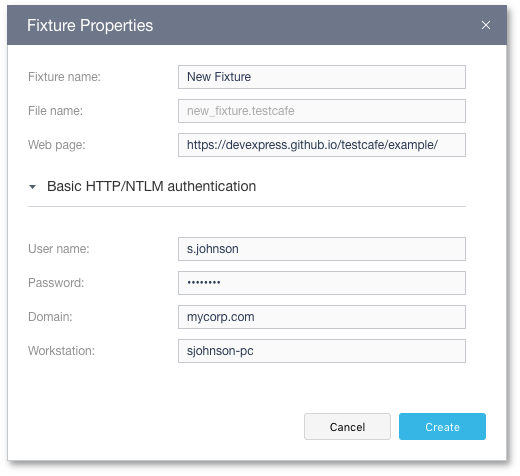Viewport: 520px width, 476px height.
Task: Click the "User name:" label
Action: tap(59, 249)
